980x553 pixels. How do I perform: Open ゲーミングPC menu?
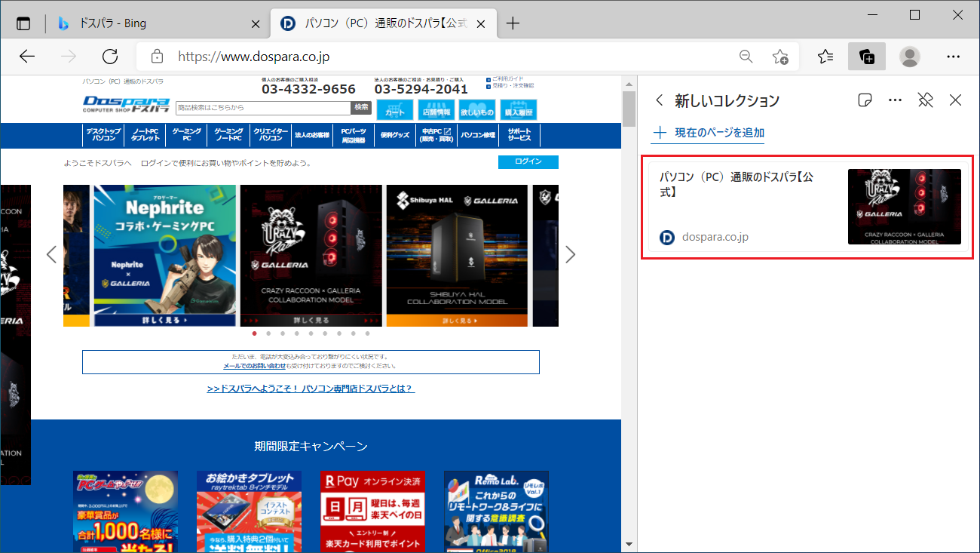[x=186, y=135]
